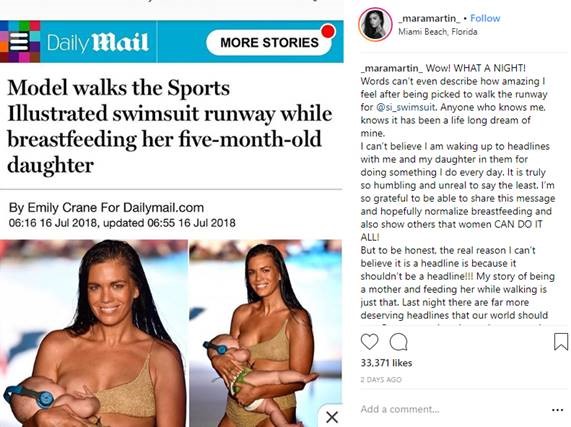Open the right runway photo of the model
The image size is (571, 427).
[266, 333]
